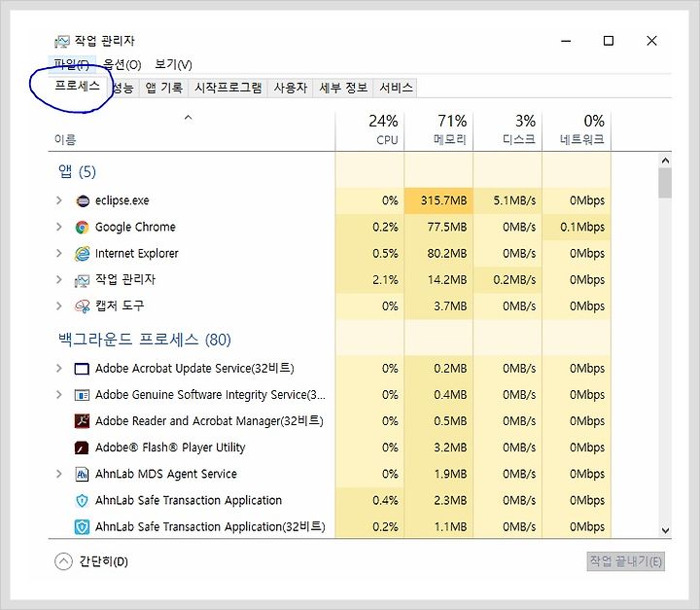Expand AhnLab MDS Agent Service row
The width and height of the screenshot is (700, 610).
click(58, 474)
